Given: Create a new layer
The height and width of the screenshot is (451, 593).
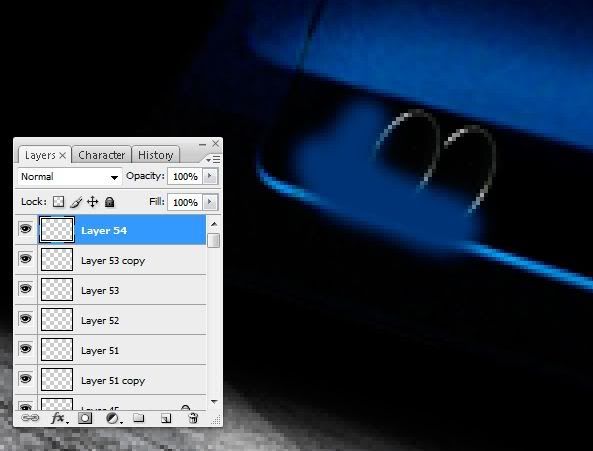Looking at the screenshot, I should [x=166, y=418].
